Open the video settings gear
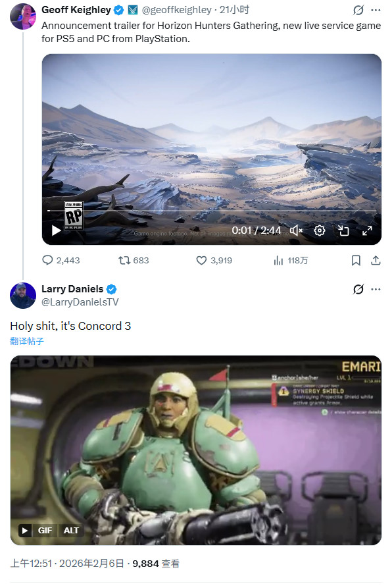Image resolution: width=392 pixels, height=586 pixels. (x=319, y=230)
